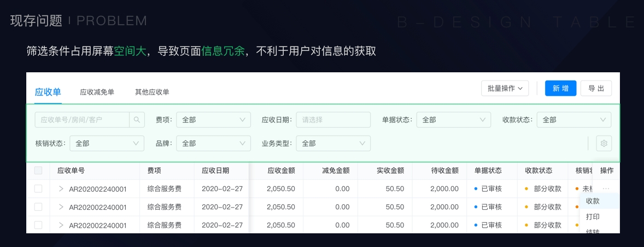Switch to the 其他应收单 tab

(152, 92)
